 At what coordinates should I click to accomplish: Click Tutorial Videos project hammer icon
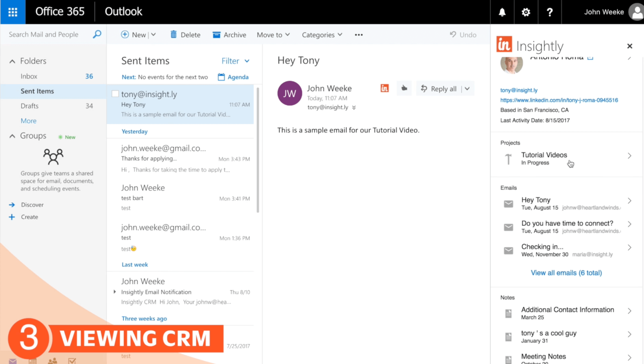pos(508,159)
